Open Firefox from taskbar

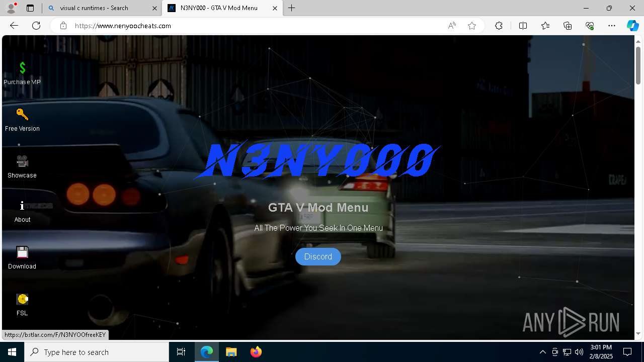click(256, 352)
